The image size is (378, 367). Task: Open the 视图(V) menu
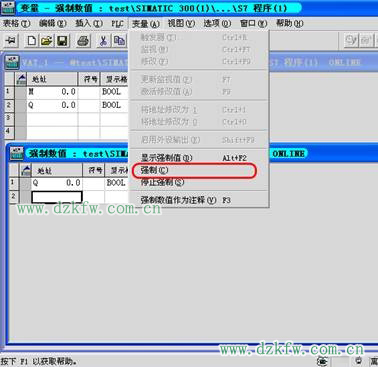[181, 23]
